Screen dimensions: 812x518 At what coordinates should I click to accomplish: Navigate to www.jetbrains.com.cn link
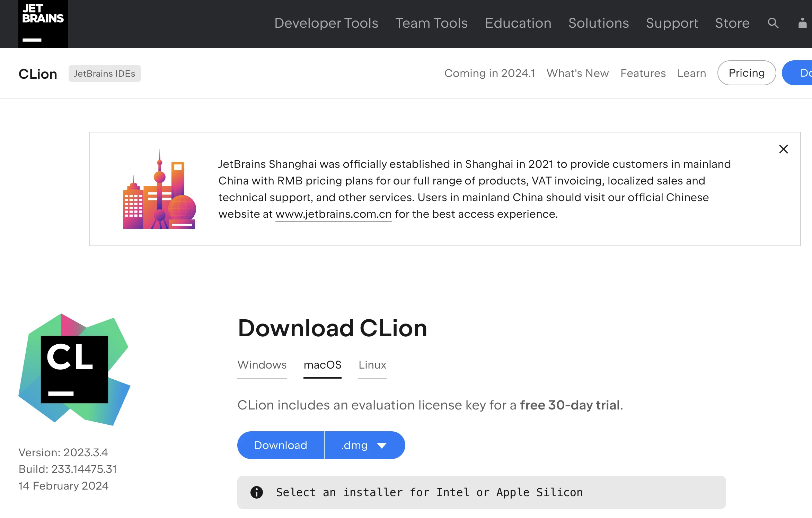coord(333,213)
